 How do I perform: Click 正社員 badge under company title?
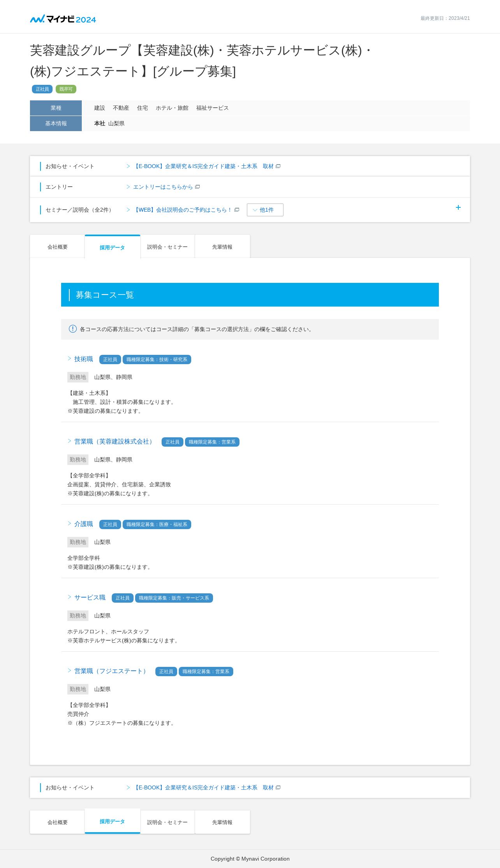[42, 89]
